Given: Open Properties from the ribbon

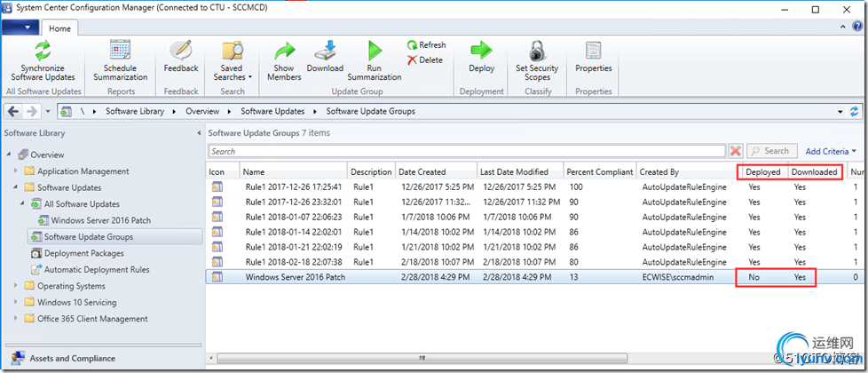Looking at the screenshot, I should pyautogui.click(x=593, y=57).
